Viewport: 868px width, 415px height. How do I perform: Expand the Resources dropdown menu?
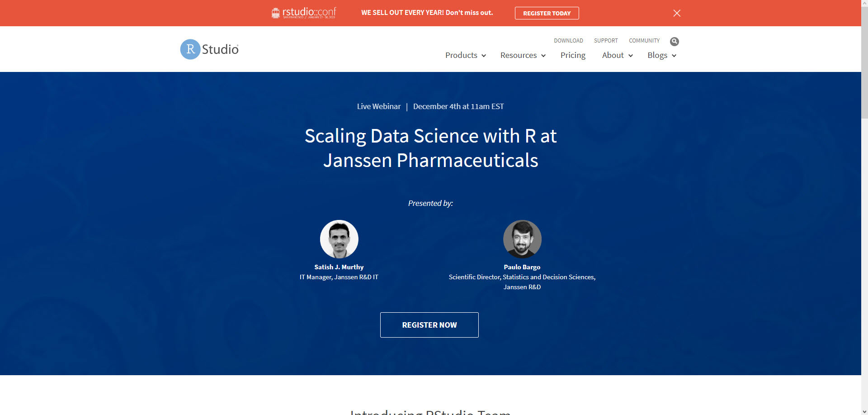[x=523, y=55]
